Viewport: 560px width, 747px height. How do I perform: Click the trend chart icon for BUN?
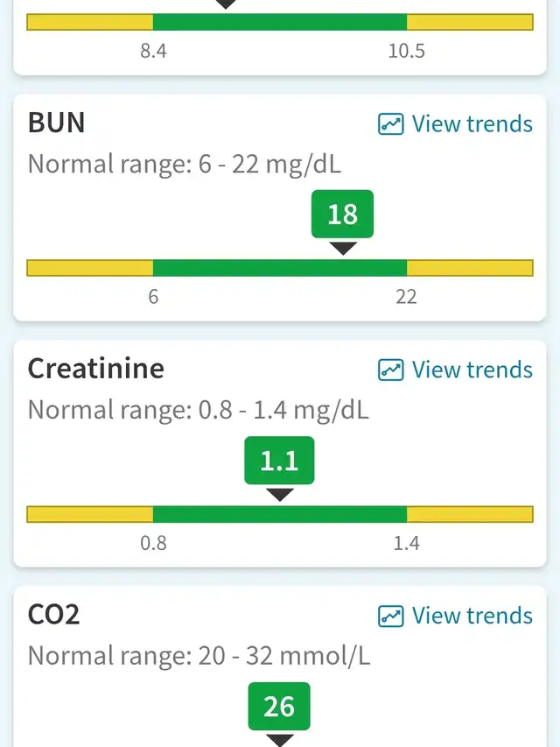point(390,124)
